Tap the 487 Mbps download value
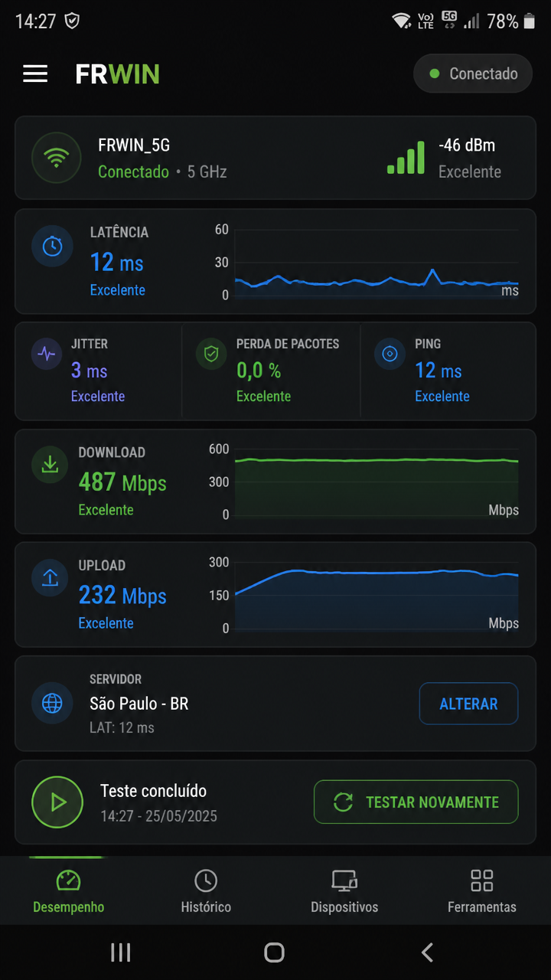Viewport: 551px width, 980px height. tap(122, 482)
